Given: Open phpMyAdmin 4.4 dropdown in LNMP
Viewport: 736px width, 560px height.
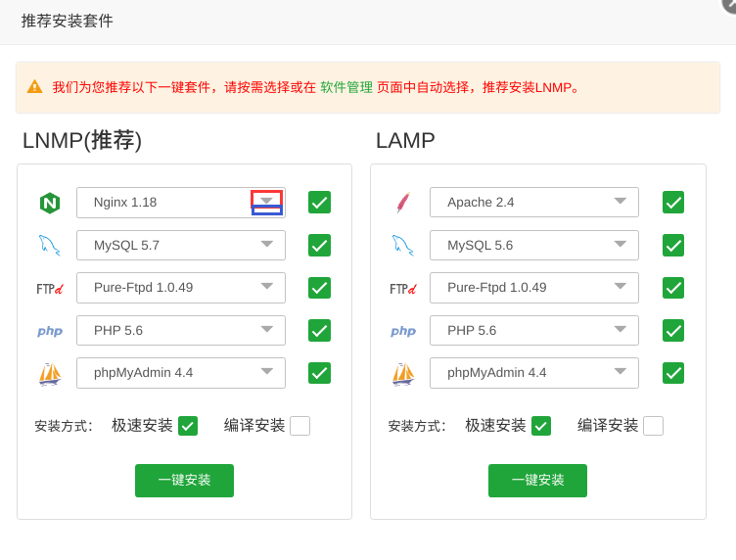Looking at the screenshot, I should pyautogui.click(x=181, y=373).
